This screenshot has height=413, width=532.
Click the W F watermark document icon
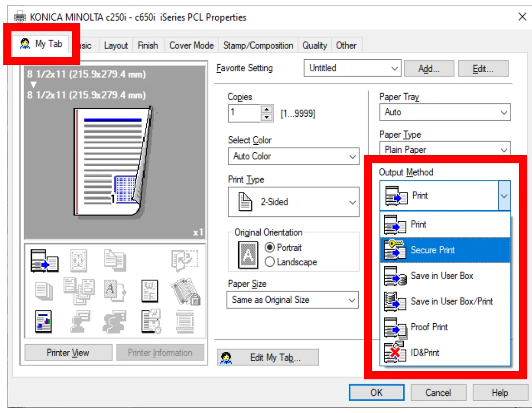point(150,291)
